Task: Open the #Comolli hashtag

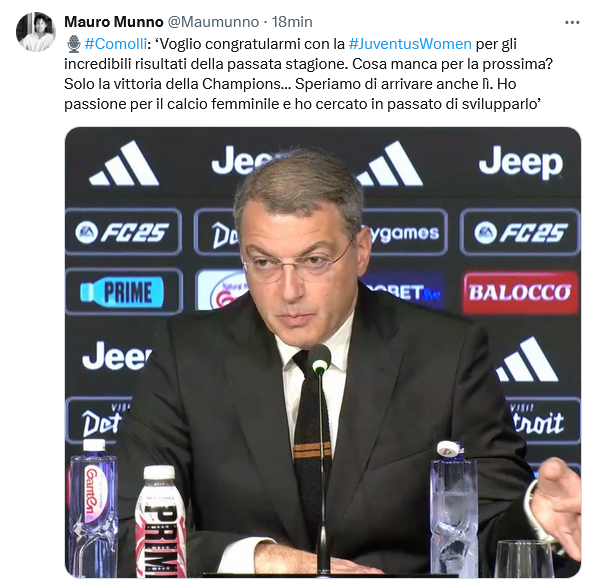Action: 116,44
